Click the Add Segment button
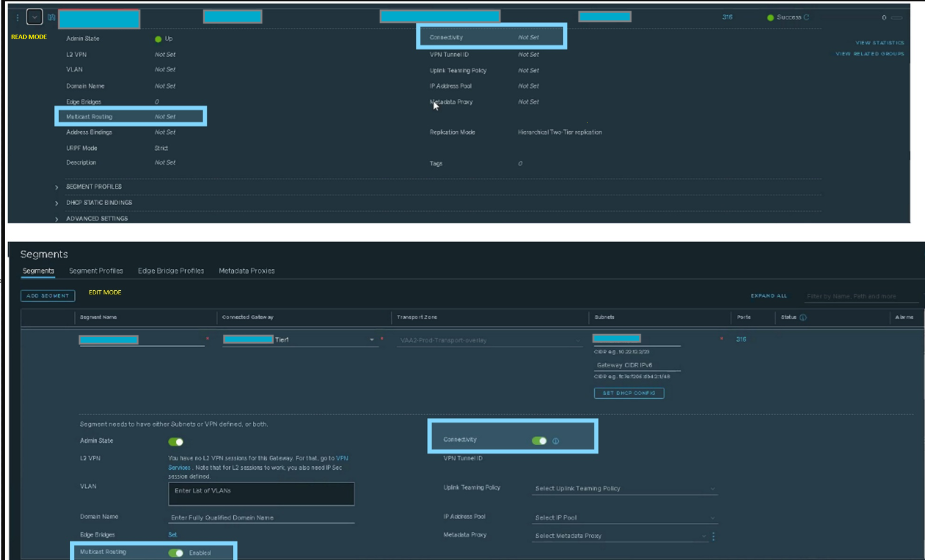Viewport: 925px width, 560px height. click(48, 296)
